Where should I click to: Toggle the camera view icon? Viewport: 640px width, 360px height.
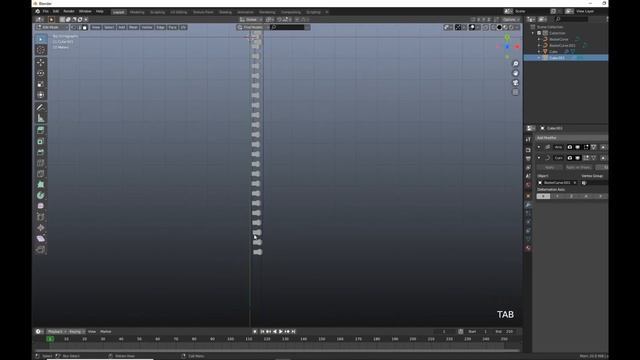coord(516,82)
